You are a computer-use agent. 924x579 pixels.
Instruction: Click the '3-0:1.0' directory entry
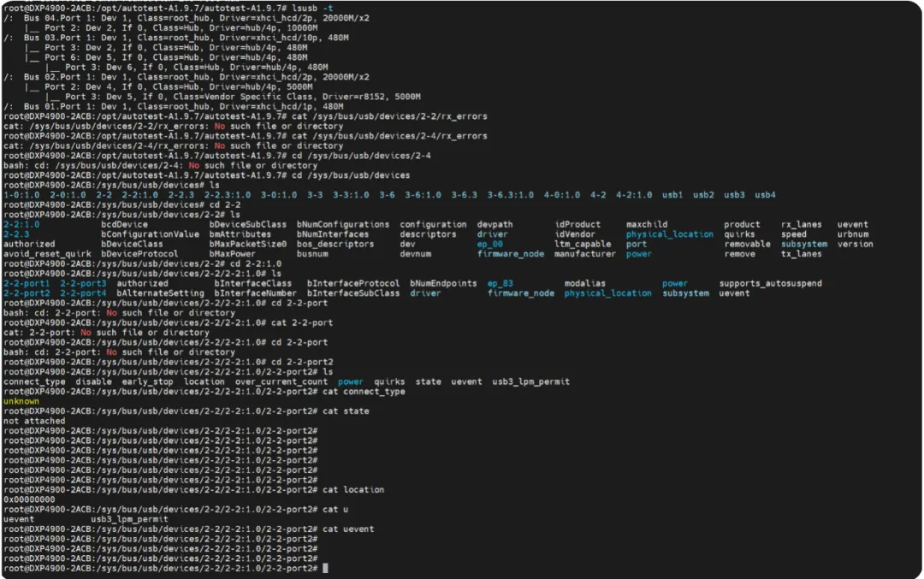279,195
